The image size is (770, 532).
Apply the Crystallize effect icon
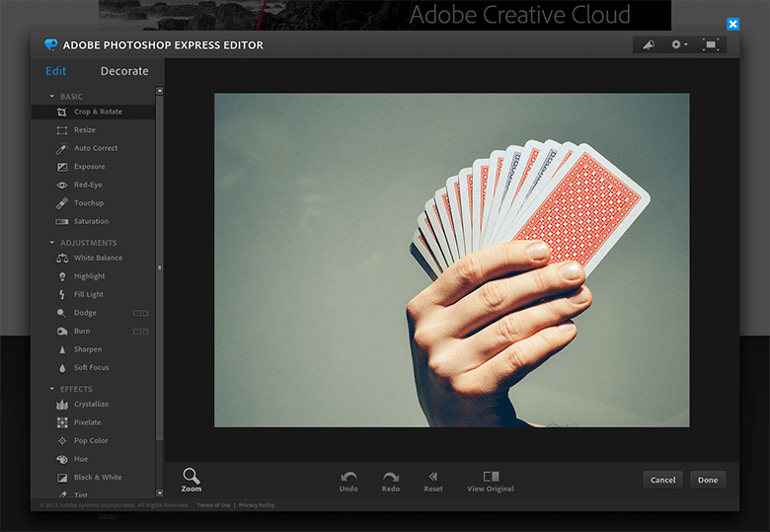pyautogui.click(x=62, y=405)
